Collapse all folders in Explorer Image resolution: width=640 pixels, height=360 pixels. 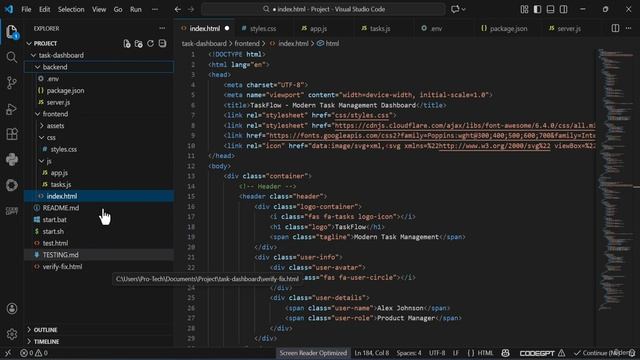tap(162, 44)
